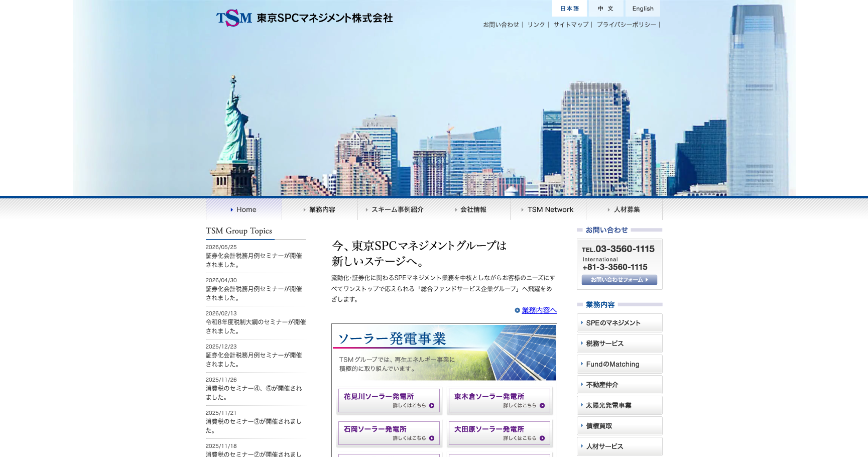Click the お問い合わせフォーム button
Image resolution: width=868 pixels, height=457 pixels.
(619, 280)
